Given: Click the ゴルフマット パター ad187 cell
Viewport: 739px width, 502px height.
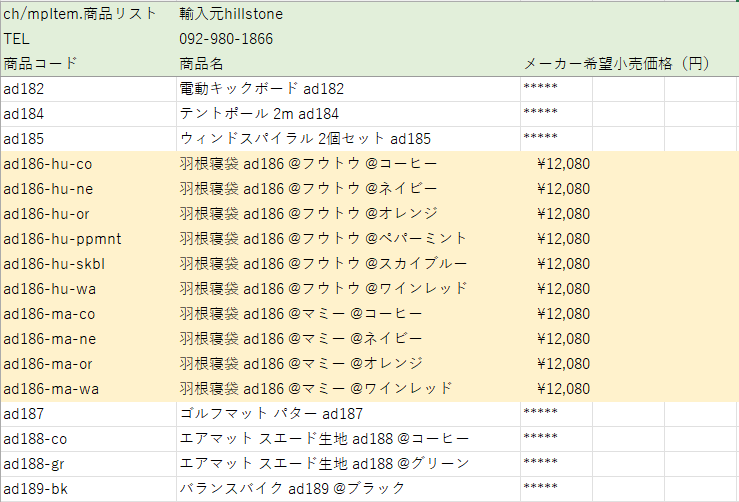Looking at the screenshot, I should pos(270,414).
